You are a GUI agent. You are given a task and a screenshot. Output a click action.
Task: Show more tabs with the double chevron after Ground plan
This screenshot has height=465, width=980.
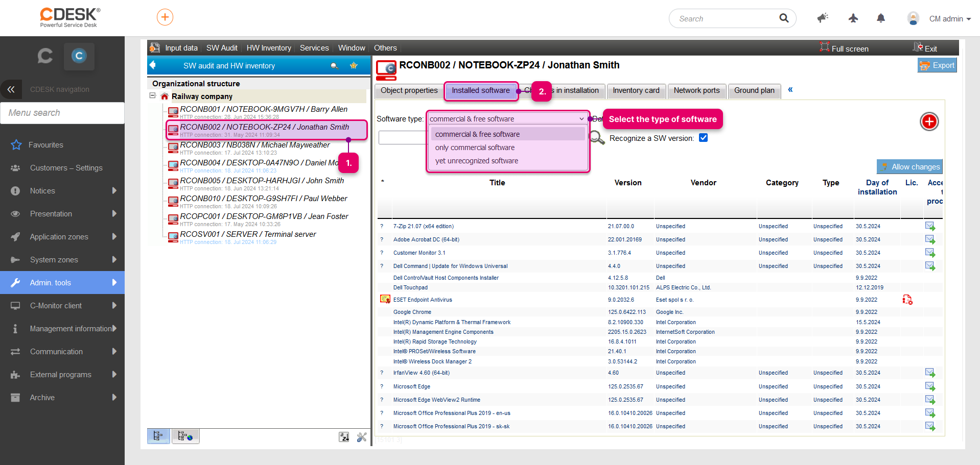coord(790,90)
